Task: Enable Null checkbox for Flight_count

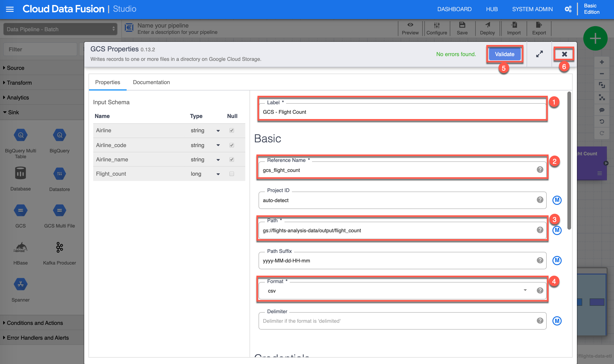Action: [x=232, y=174]
